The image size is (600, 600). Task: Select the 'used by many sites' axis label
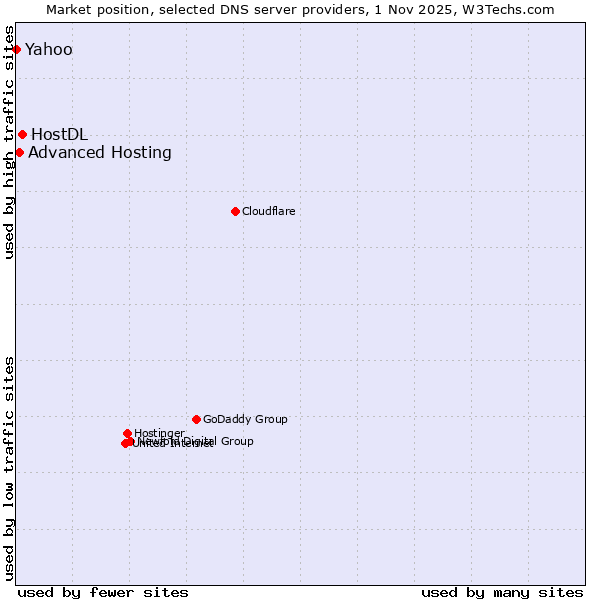click(502, 592)
